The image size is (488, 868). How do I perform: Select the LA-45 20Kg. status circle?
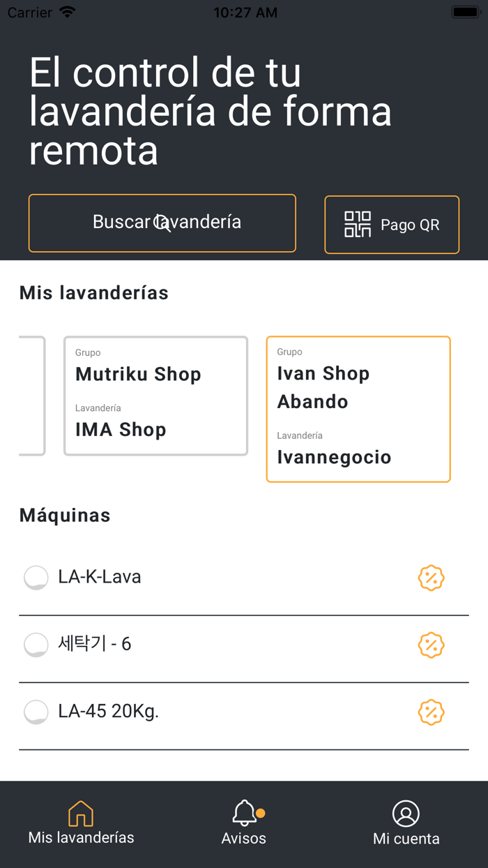[36, 712]
